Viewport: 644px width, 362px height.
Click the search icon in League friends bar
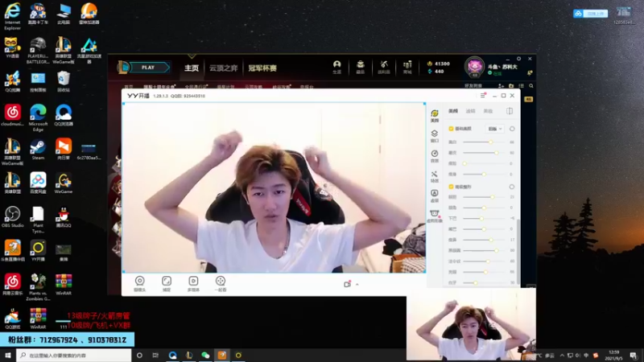coord(531,86)
